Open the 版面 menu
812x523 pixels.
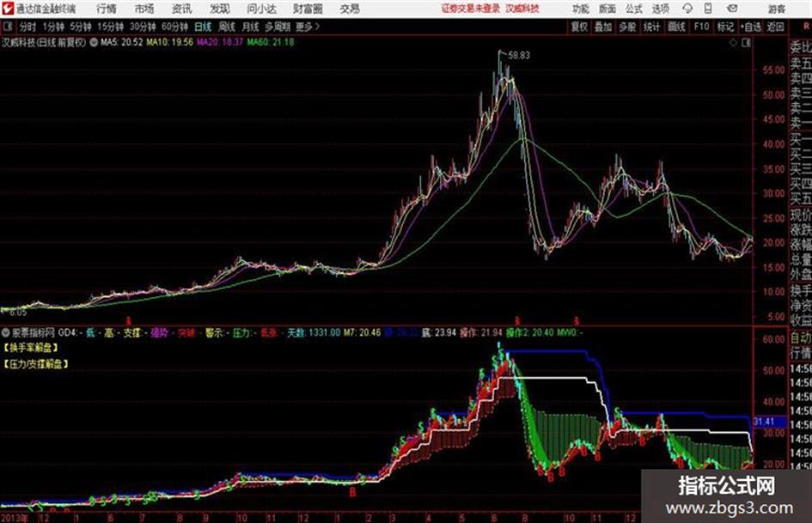pos(607,9)
